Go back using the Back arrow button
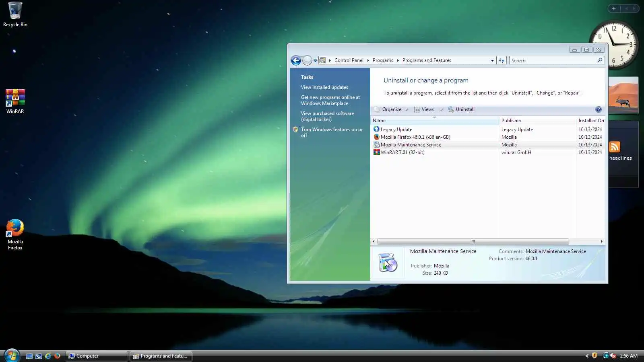This screenshot has width=644, height=362. [x=296, y=60]
